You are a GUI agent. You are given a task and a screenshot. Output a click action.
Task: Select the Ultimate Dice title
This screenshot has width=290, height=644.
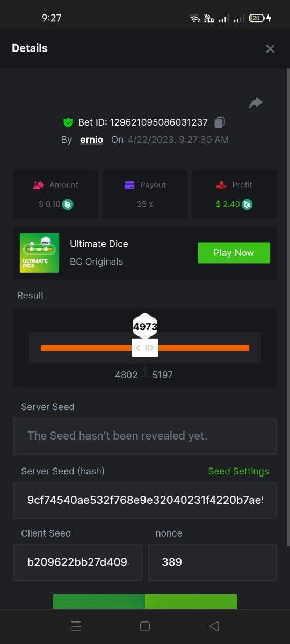coord(99,244)
